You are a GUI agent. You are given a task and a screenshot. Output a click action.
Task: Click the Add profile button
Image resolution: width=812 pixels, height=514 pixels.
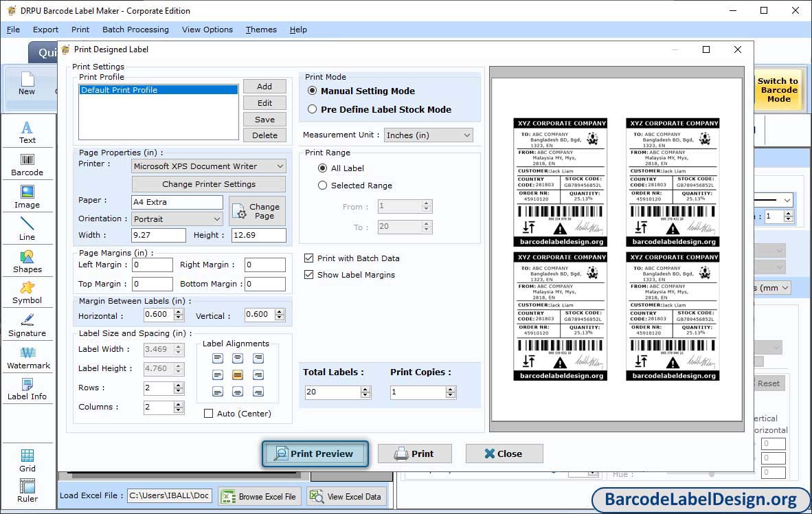264,87
